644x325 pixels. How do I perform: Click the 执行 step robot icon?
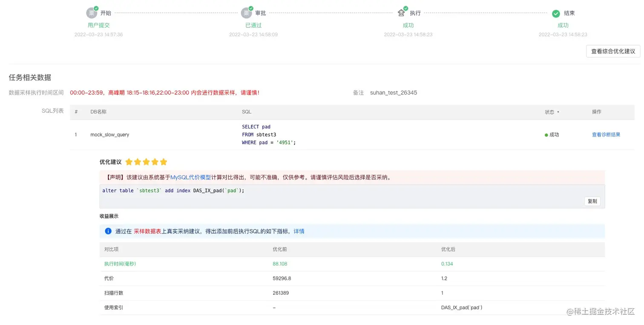[401, 13]
